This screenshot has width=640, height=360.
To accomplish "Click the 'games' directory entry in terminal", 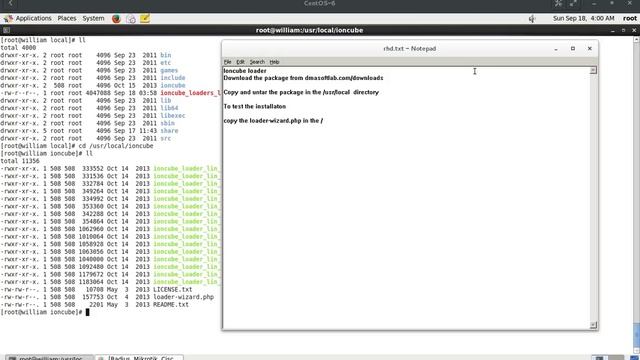I will pos(169,70).
